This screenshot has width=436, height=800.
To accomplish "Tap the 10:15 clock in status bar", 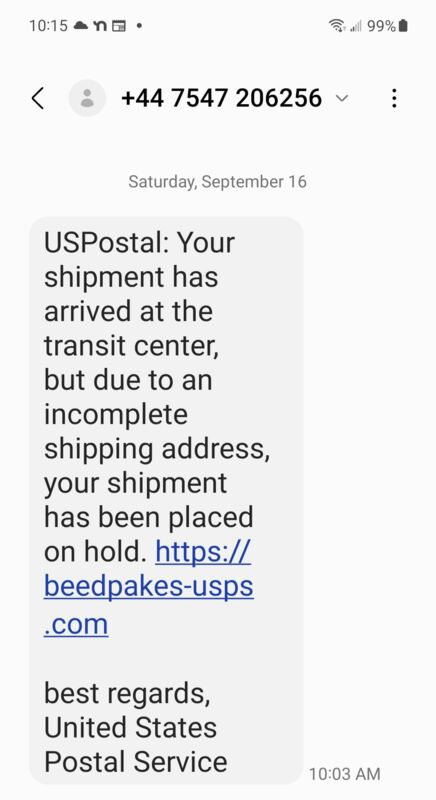I will point(48,26).
